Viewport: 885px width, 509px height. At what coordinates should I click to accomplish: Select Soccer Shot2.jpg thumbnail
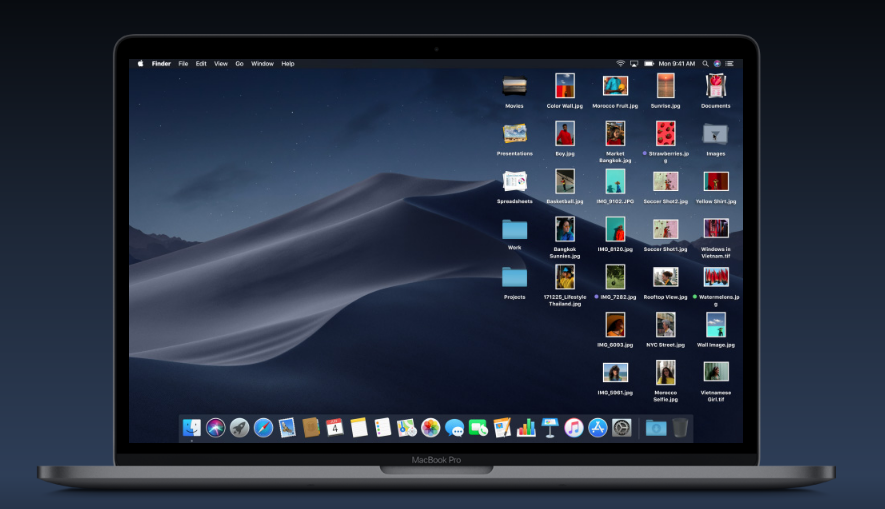coord(665,182)
